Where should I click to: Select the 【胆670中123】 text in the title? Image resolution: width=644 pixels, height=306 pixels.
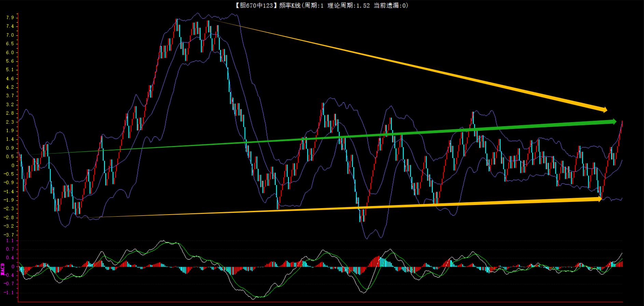tap(255, 5)
